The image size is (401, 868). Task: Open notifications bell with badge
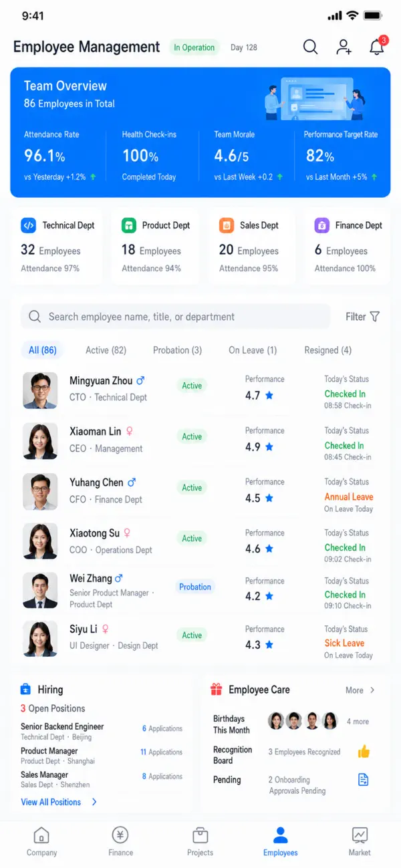click(x=378, y=46)
